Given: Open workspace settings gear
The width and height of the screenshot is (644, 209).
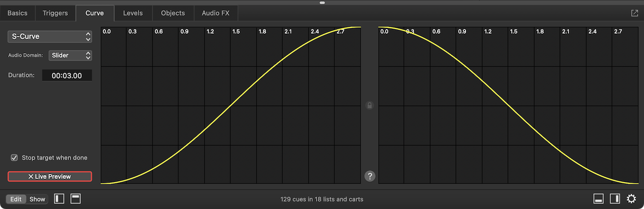Looking at the screenshot, I should (x=631, y=199).
